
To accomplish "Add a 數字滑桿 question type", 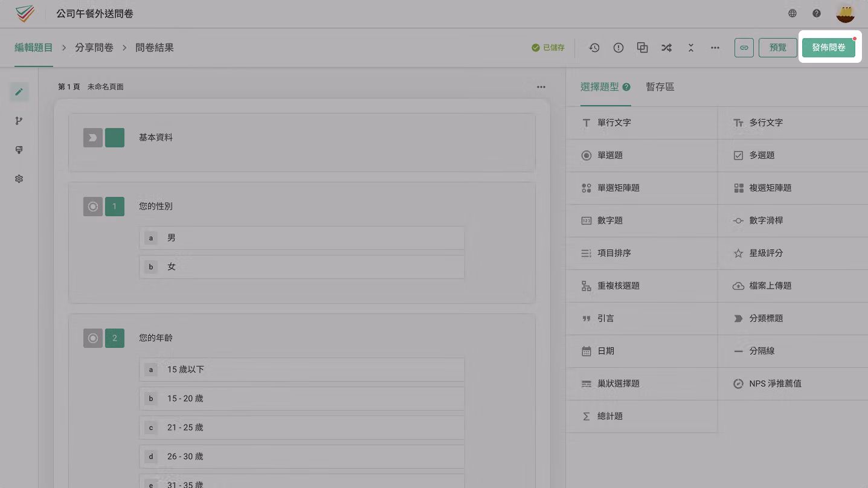I will pyautogui.click(x=793, y=220).
